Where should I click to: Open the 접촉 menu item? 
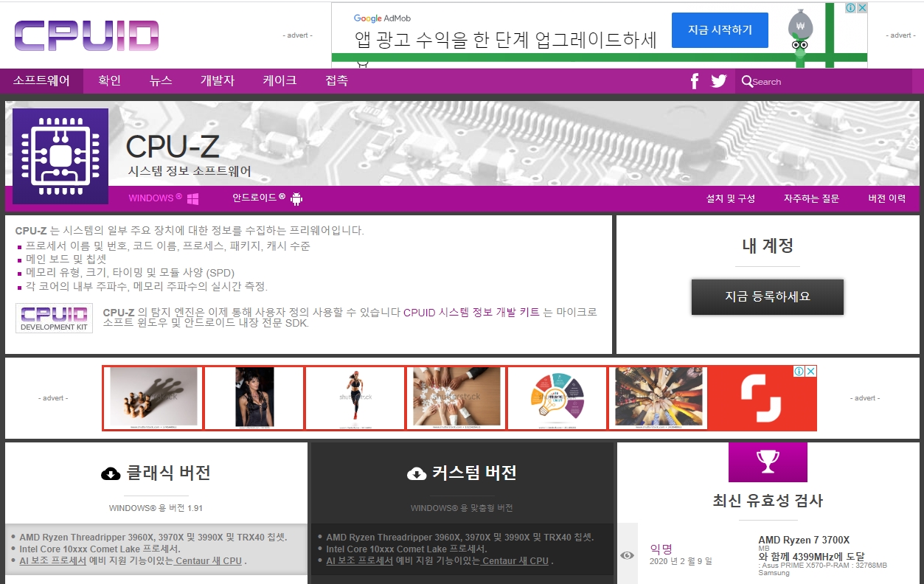[336, 81]
